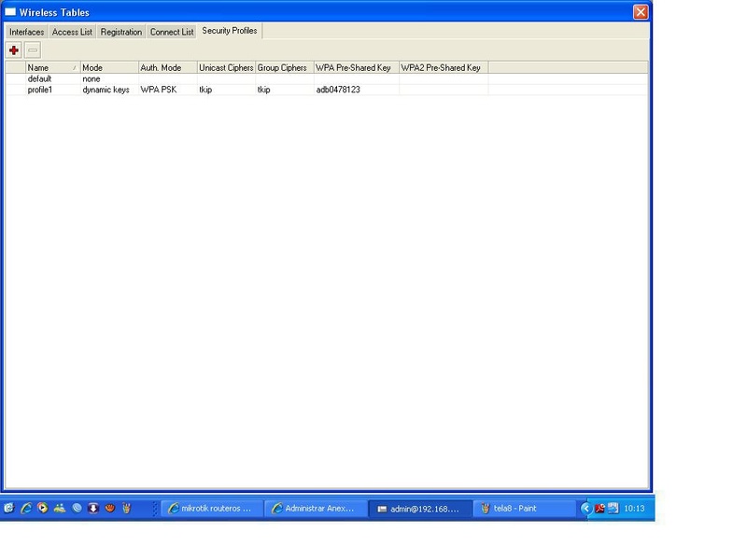This screenshot has width=747, height=560.
Task: Click the Paint quick launch icon
Action: pyautogui.click(x=126, y=508)
